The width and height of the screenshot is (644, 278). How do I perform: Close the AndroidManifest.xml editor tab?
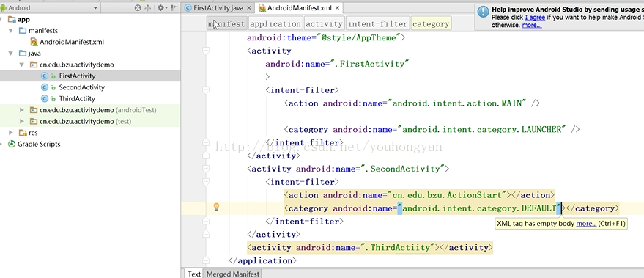click(x=337, y=8)
